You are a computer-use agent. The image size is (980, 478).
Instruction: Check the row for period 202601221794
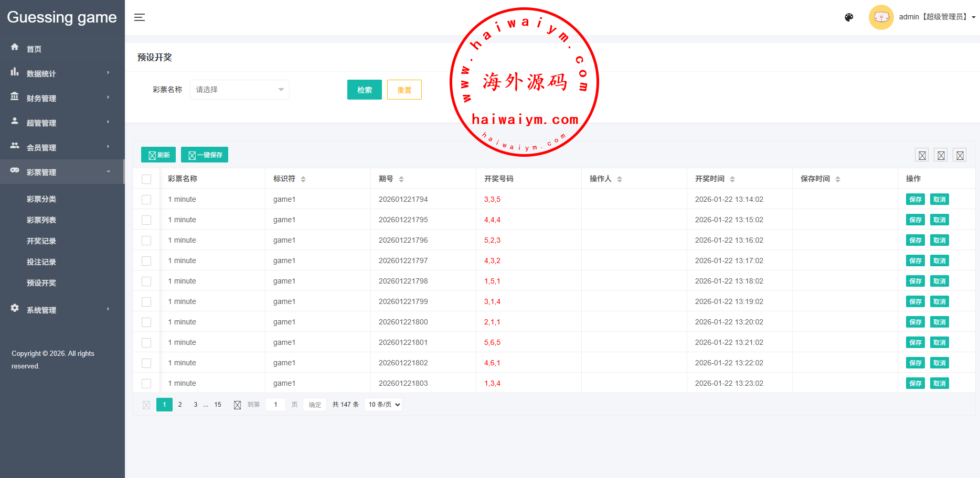[x=146, y=200]
